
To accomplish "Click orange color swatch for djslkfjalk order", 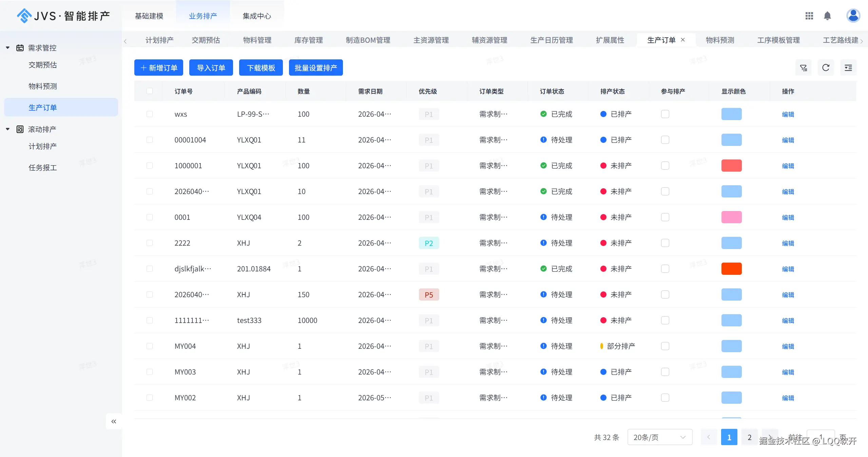I will point(732,269).
